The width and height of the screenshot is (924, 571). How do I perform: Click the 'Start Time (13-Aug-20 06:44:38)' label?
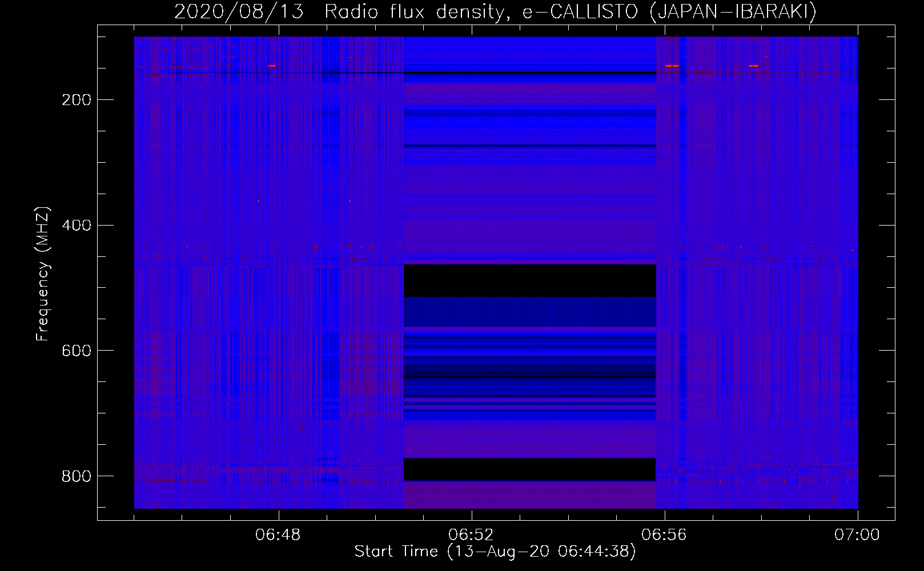pos(495,551)
